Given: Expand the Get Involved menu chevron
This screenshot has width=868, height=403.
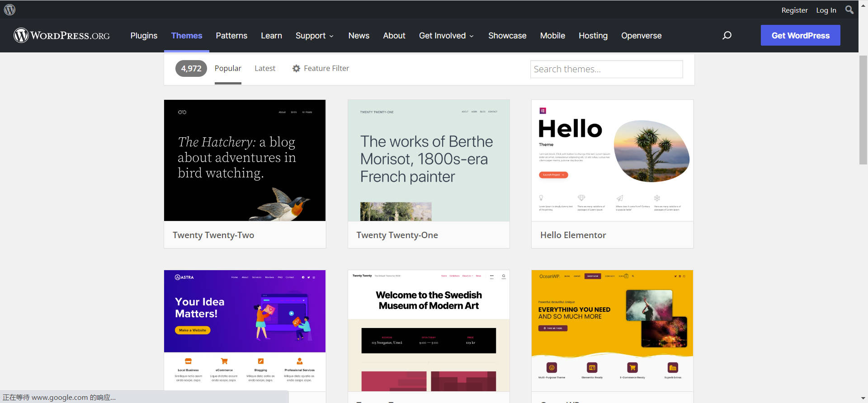Looking at the screenshot, I should (472, 36).
